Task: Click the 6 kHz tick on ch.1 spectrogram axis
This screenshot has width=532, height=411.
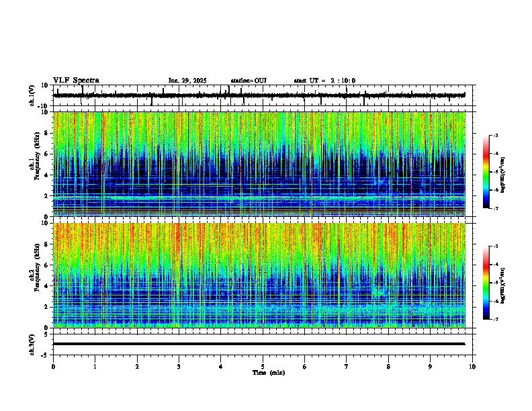Action: point(47,154)
